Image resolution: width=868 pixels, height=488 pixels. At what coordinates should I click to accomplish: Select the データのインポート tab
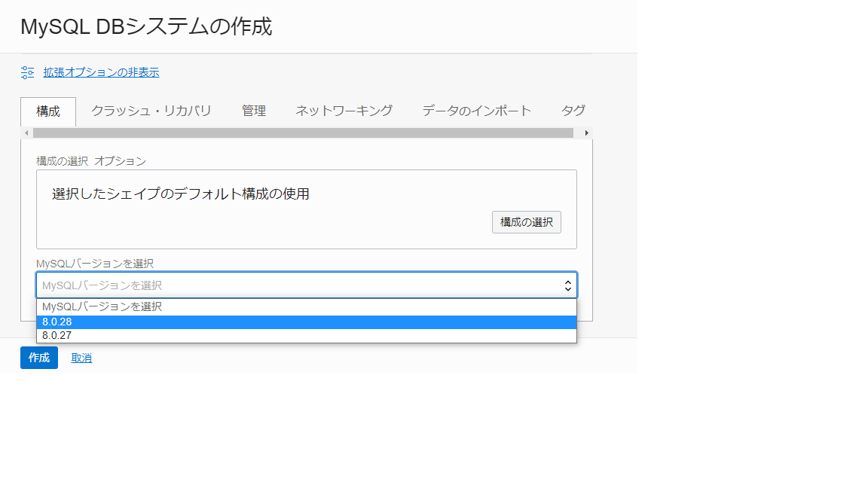tap(477, 111)
